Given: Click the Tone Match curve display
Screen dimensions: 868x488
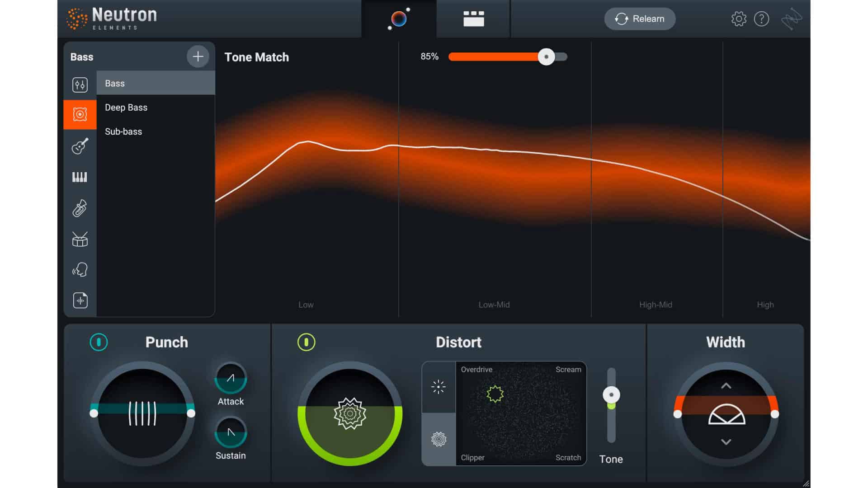Looking at the screenshot, I should coord(513,180).
